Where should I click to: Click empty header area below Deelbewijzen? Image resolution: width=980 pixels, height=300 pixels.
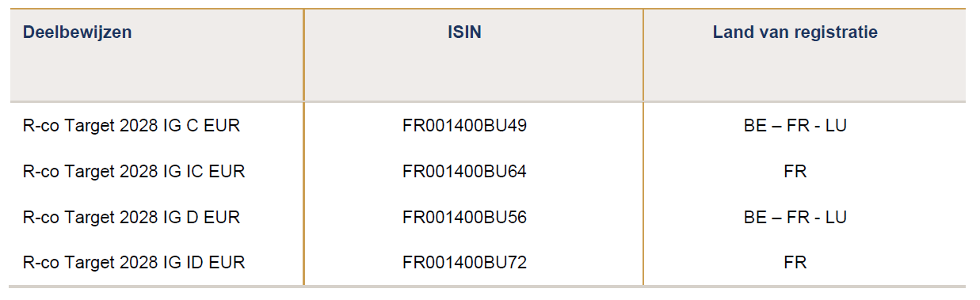pyautogui.click(x=156, y=71)
